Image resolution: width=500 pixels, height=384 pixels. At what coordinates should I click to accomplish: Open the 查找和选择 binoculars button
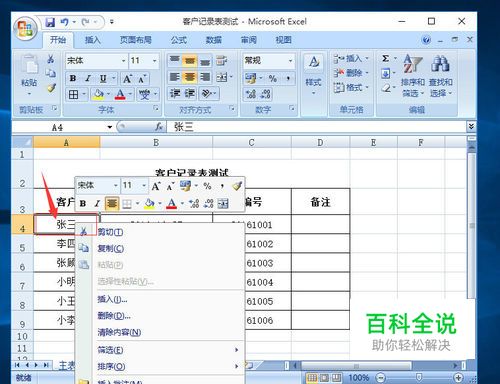click(x=441, y=75)
